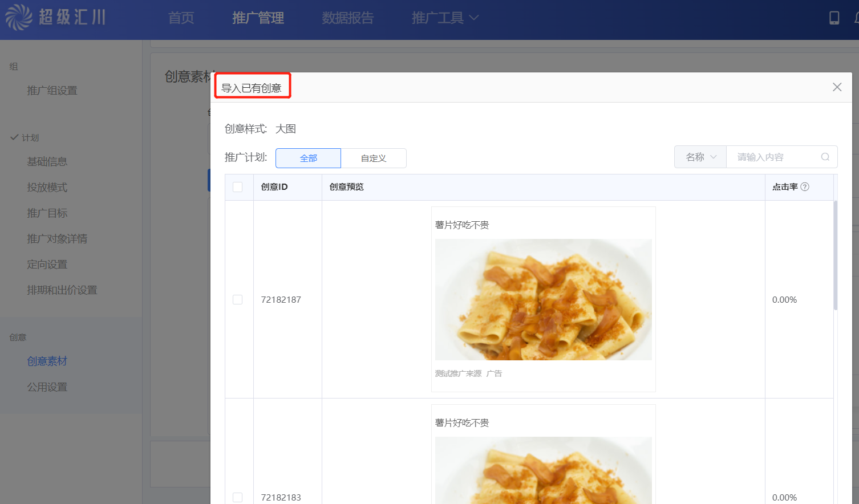Click the pasta image for creative 72182187
The width and height of the screenshot is (859, 504).
coord(544,299)
